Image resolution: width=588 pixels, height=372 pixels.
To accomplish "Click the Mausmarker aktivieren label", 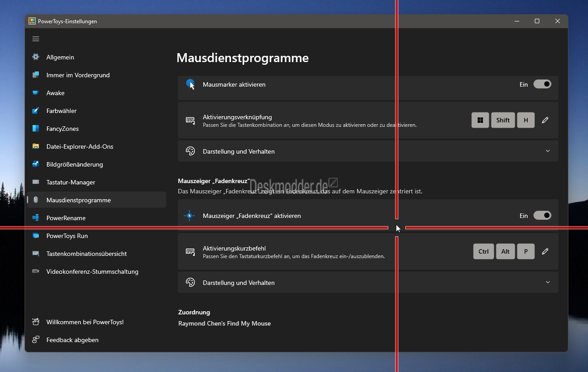I will pos(234,84).
